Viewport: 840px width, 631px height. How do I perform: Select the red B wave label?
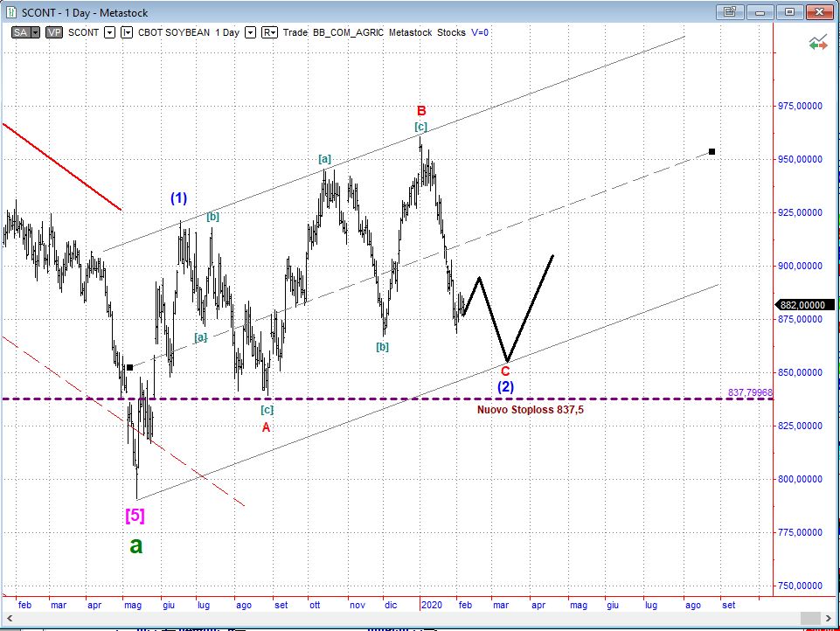point(421,111)
